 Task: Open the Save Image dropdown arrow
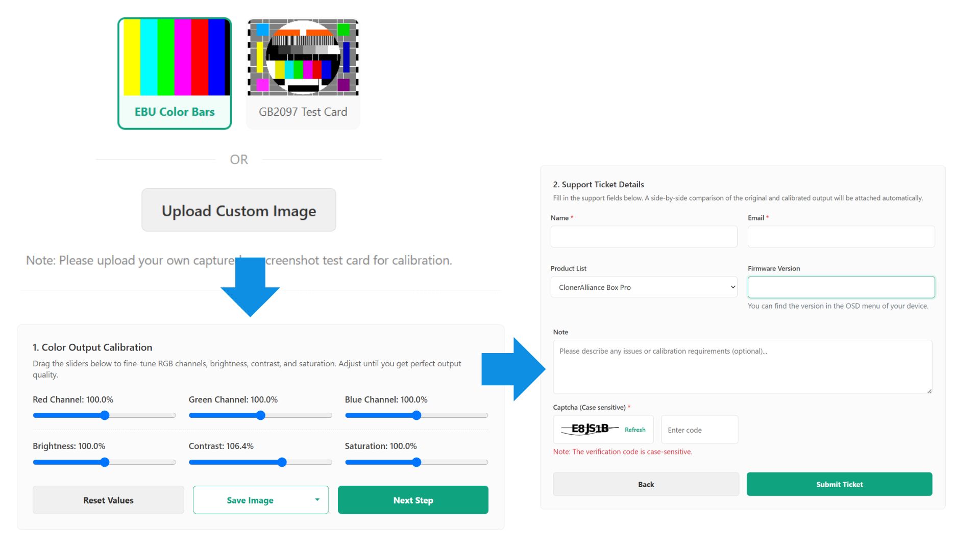[317, 500]
